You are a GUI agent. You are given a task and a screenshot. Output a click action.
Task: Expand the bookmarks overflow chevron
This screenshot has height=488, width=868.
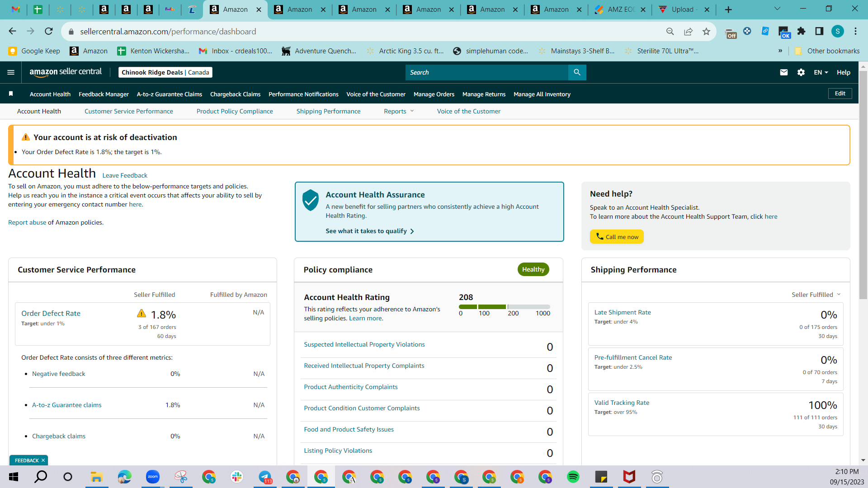pos(780,51)
